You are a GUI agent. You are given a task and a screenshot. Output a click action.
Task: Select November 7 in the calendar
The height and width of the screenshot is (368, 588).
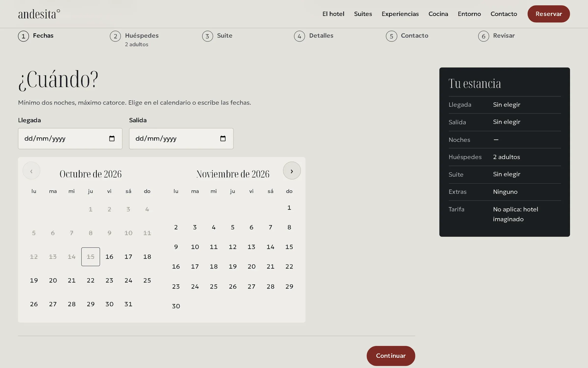tap(270, 227)
